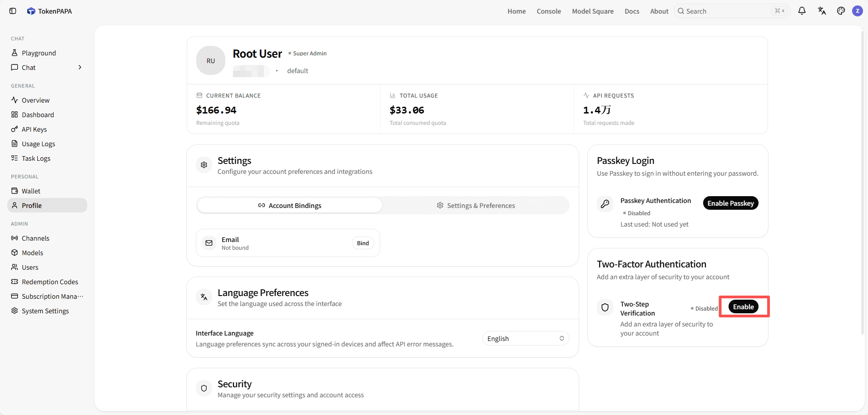Image resolution: width=868 pixels, height=415 pixels.
Task: Open Console in top navigation
Action: click(549, 11)
